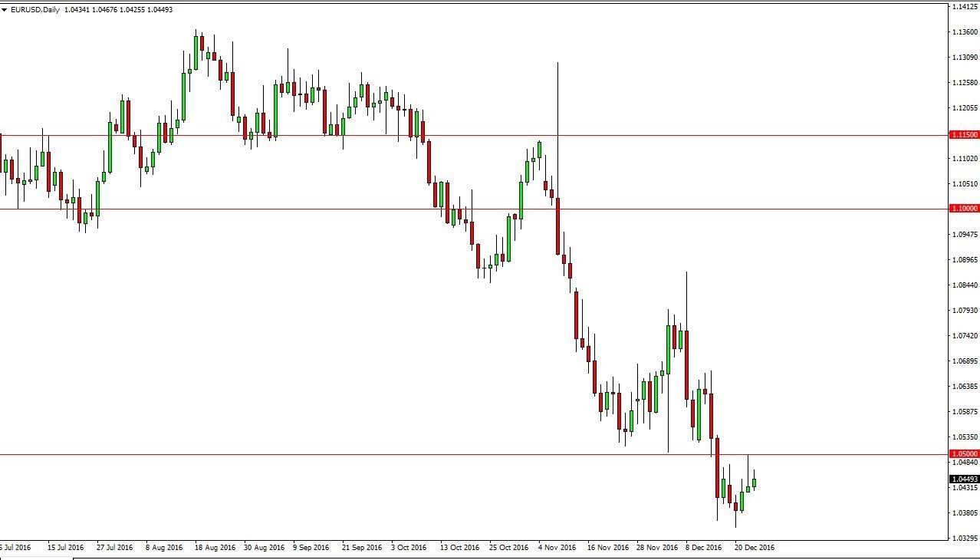The width and height of the screenshot is (980, 560).
Task: Click the 1.05875 price axis value
Action: 964,412
